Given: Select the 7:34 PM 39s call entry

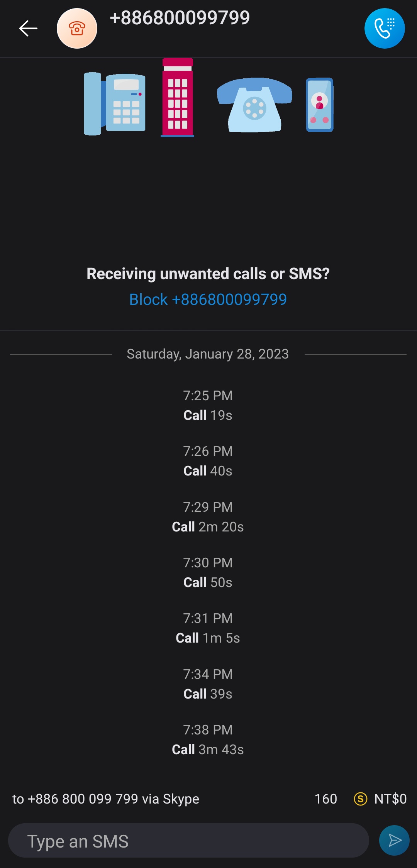Looking at the screenshot, I should [x=208, y=684].
